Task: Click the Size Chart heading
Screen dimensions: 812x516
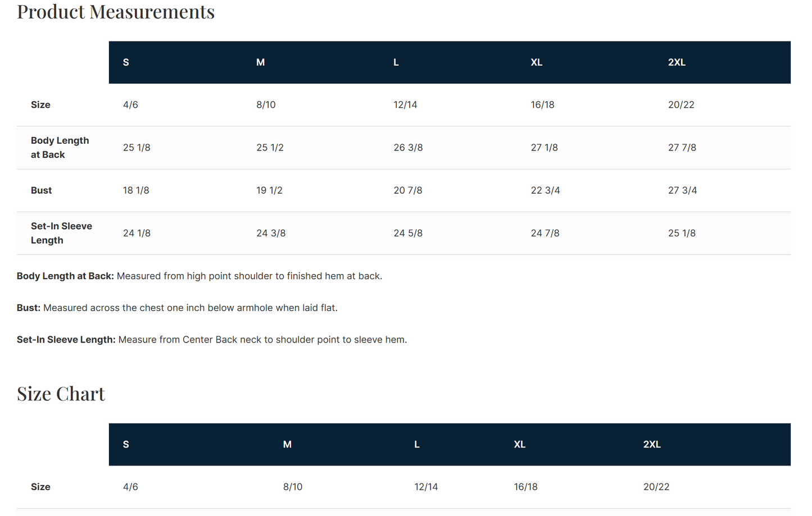Action: [x=61, y=394]
